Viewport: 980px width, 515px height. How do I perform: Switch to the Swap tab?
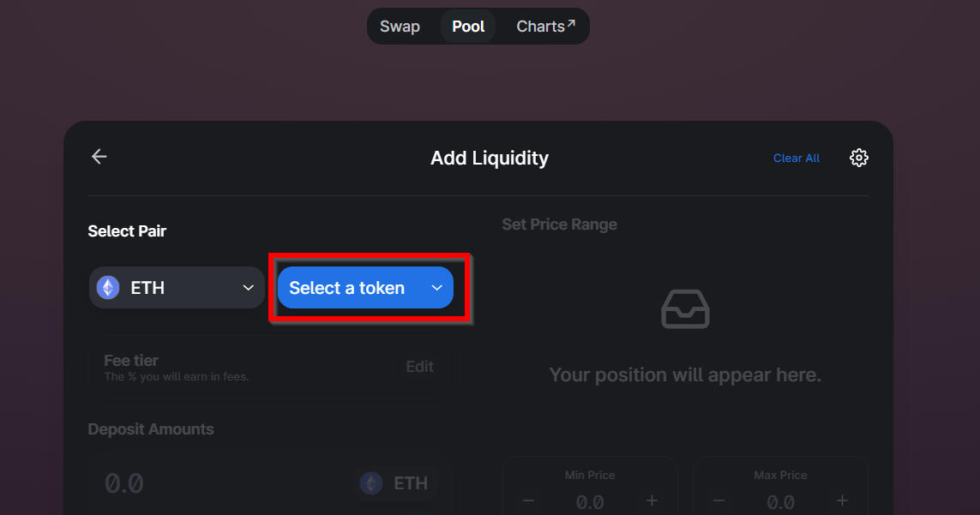(x=400, y=27)
